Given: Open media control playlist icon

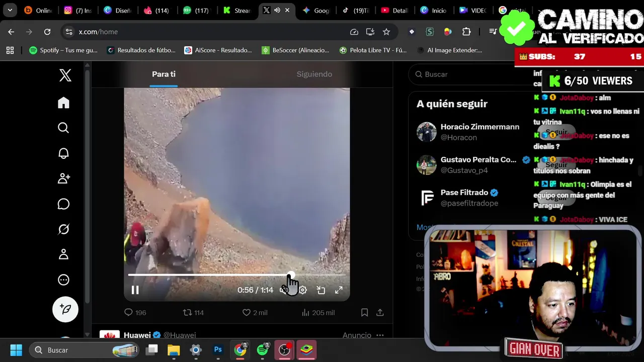Looking at the screenshot, I should [494, 32].
